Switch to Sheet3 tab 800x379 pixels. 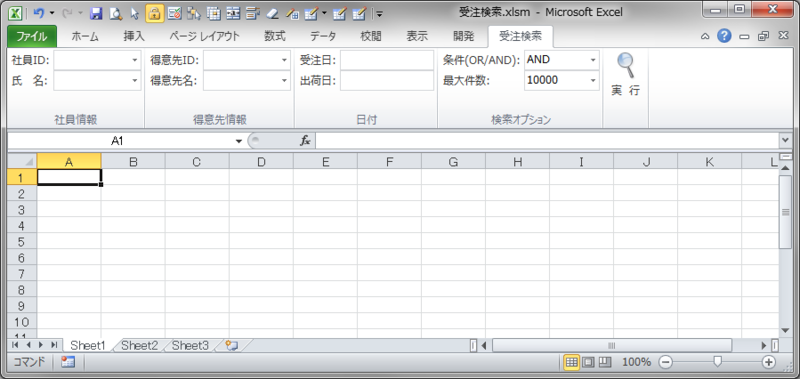tap(190, 346)
